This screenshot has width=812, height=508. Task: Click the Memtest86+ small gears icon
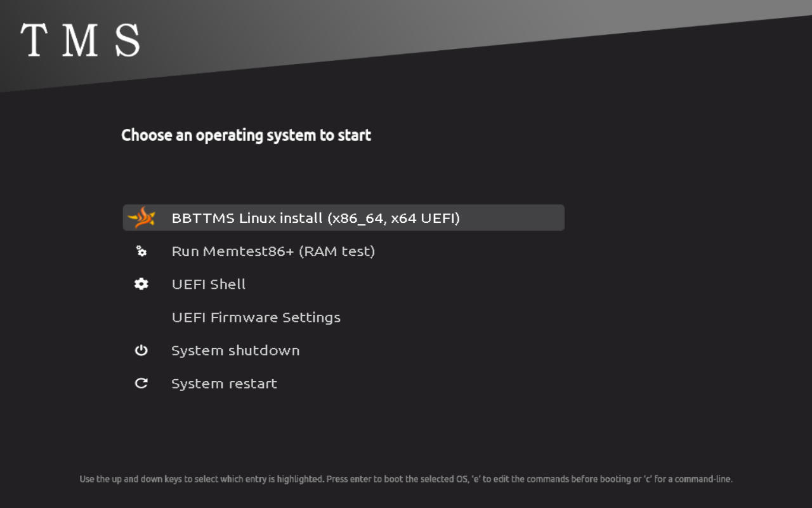coord(141,251)
